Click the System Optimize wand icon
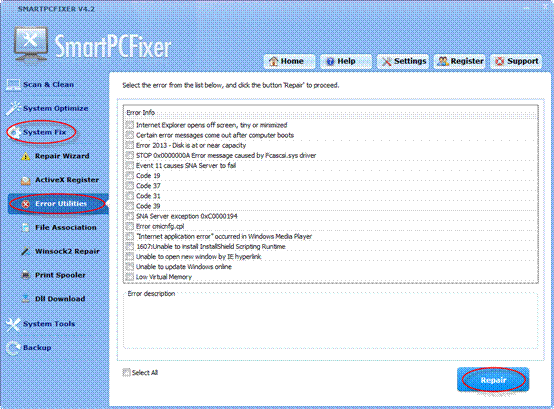This screenshot has width=554, height=409. pyautogui.click(x=13, y=108)
